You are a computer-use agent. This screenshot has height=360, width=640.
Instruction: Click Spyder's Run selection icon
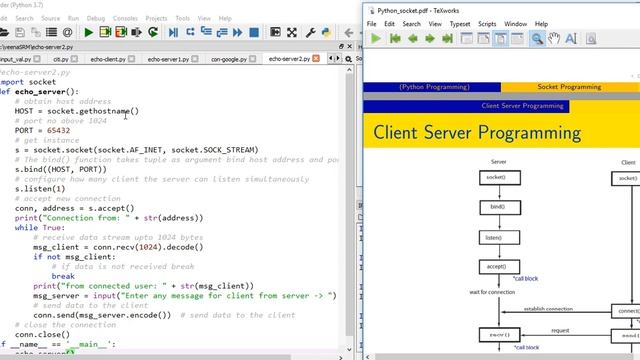pyautogui.click(x=136, y=32)
